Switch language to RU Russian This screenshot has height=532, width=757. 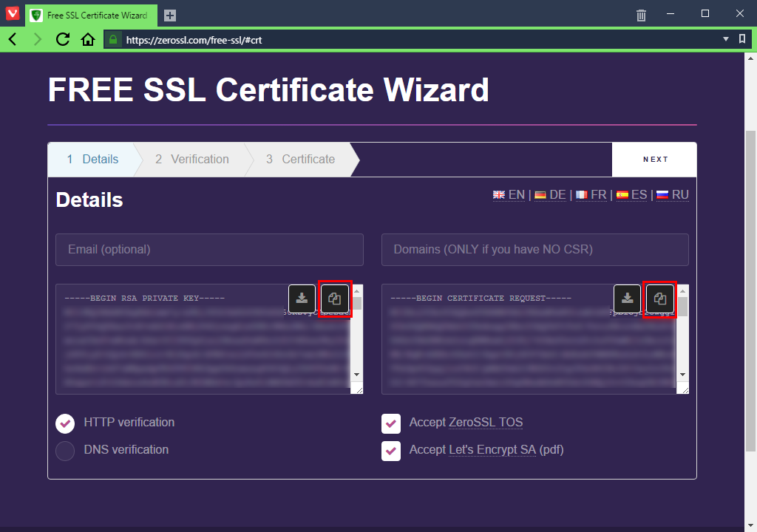(x=673, y=194)
